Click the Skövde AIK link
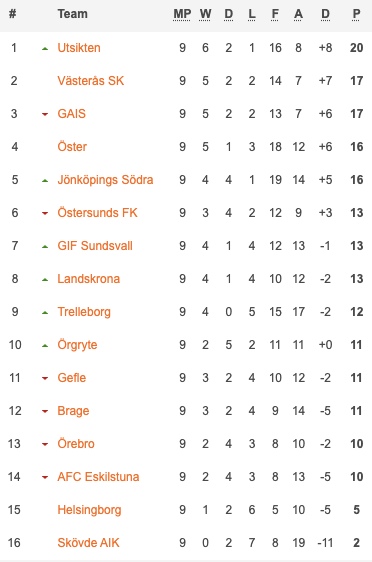This screenshot has width=372, height=562. coord(88,543)
